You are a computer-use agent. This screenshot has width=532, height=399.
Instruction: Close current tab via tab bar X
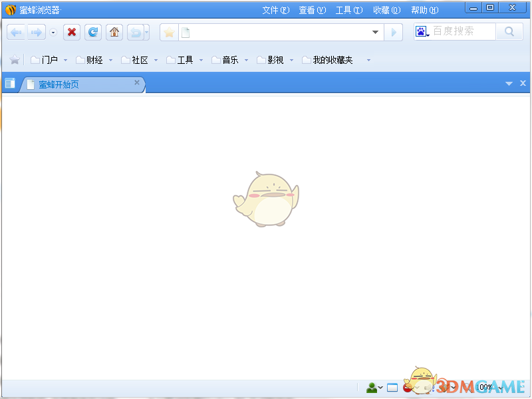coord(523,83)
